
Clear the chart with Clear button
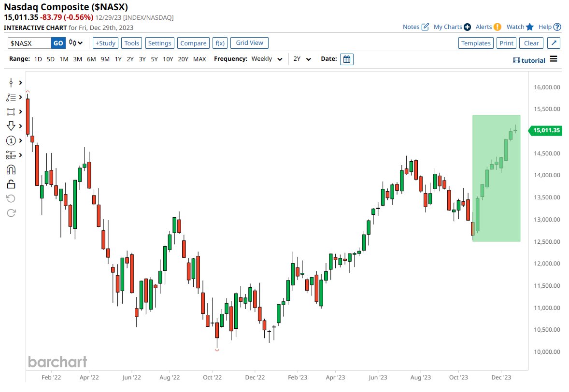coord(531,43)
